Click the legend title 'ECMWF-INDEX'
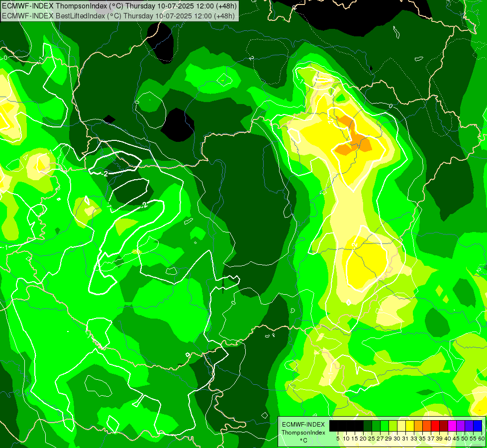This screenshot has width=487, height=448. (x=303, y=425)
